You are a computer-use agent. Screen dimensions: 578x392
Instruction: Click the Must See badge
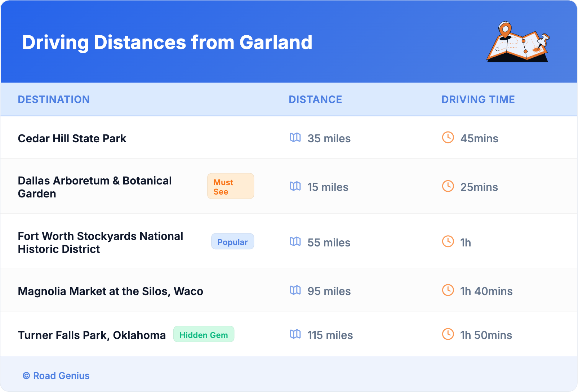[x=230, y=186]
